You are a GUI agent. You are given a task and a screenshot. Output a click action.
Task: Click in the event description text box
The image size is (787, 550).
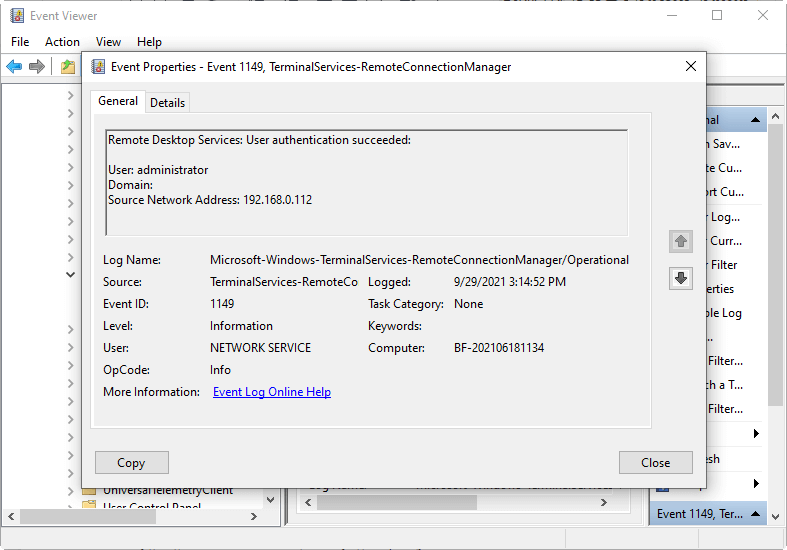click(366, 182)
